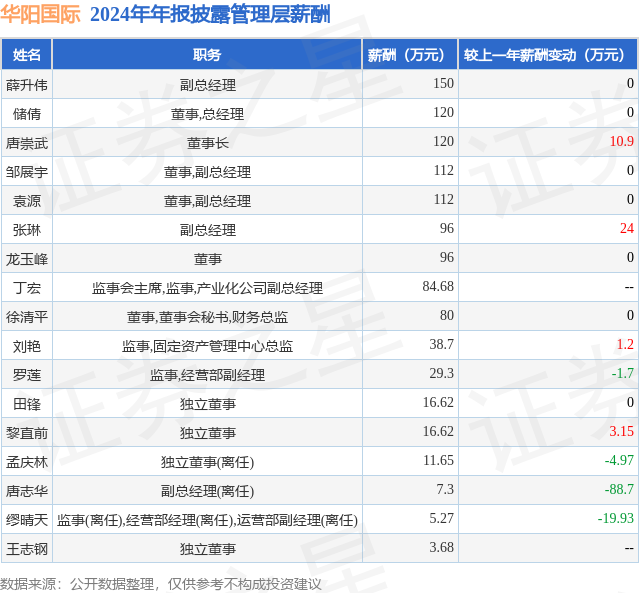Click the salary value 38.7
639x593 pixels.
(x=441, y=344)
